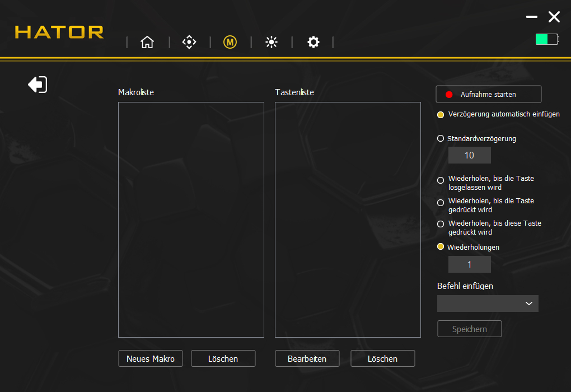Select the 'Wiederholungen' radio button

(441, 247)
